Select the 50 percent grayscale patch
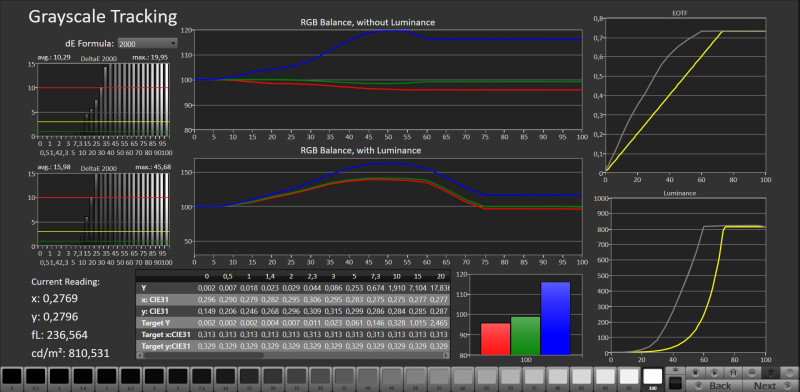Screen dimensions: 800x392 tap(415, 379)
